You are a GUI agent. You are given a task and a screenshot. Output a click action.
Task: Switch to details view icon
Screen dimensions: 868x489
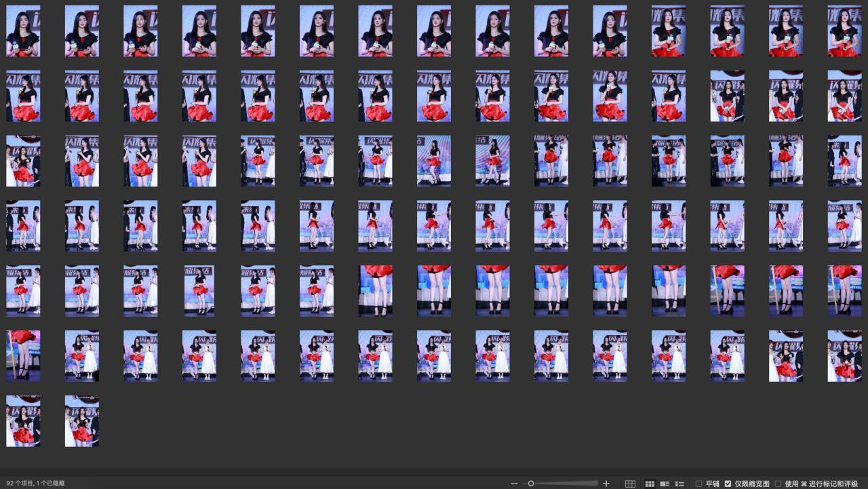665,484
